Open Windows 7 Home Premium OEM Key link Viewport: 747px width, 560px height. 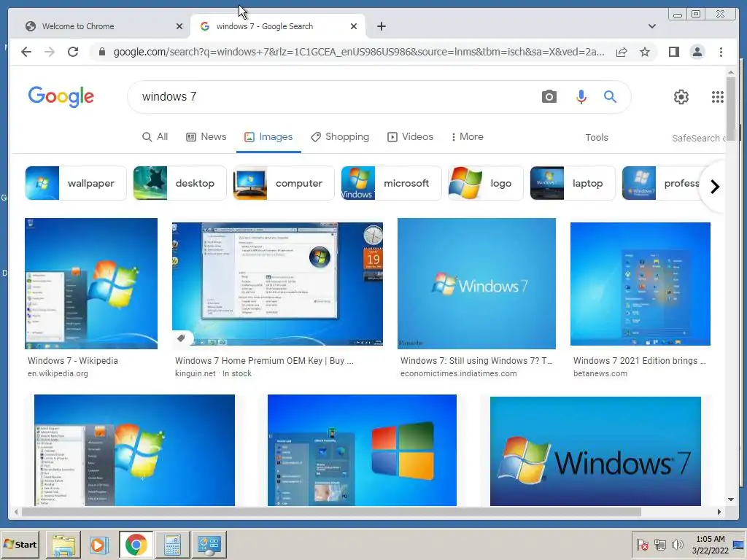tap(264, 361)
